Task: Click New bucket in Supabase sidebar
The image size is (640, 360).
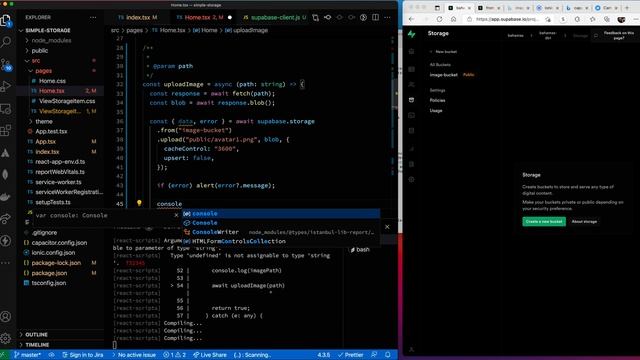Action: 443,52
